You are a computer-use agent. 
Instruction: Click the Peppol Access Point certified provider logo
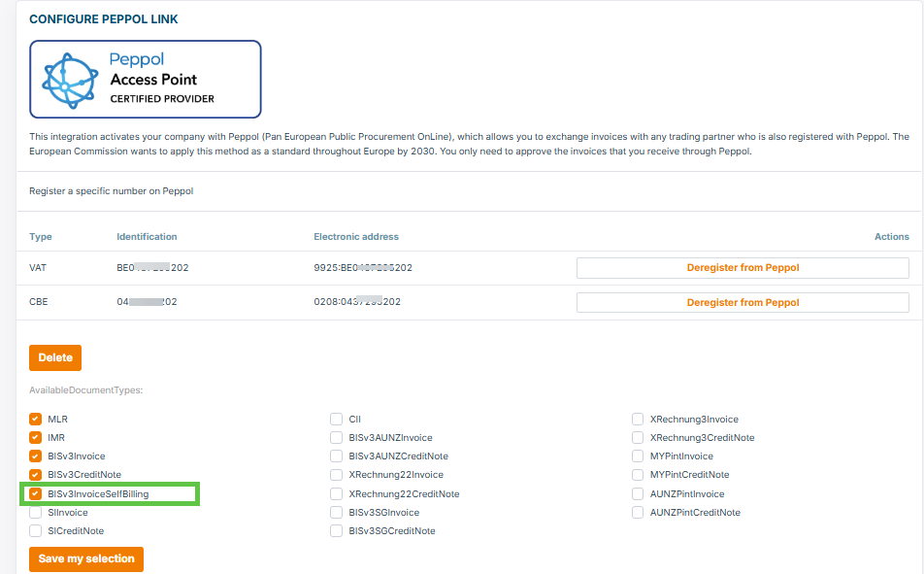pyautogui.click(x=145, y=79)
